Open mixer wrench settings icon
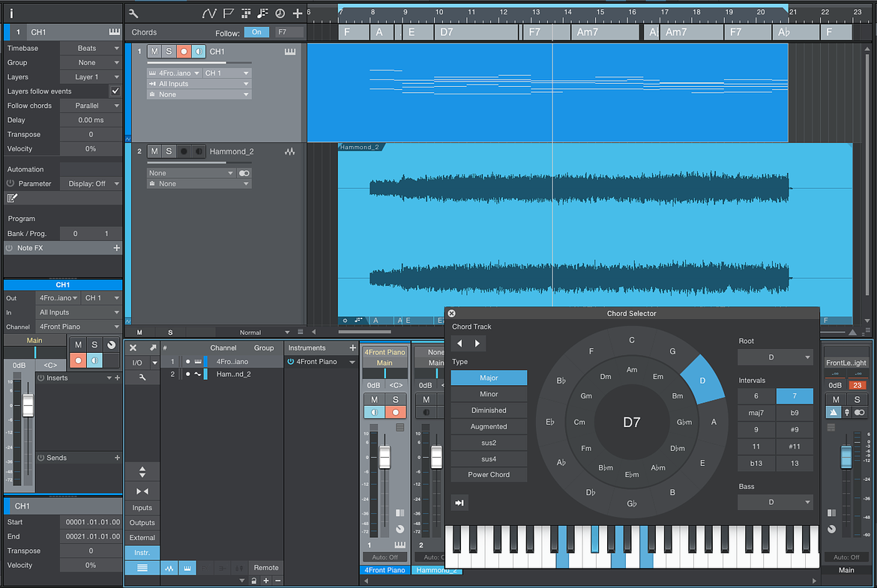This screenshot has height=588, width=877. [x=142, y=378]
